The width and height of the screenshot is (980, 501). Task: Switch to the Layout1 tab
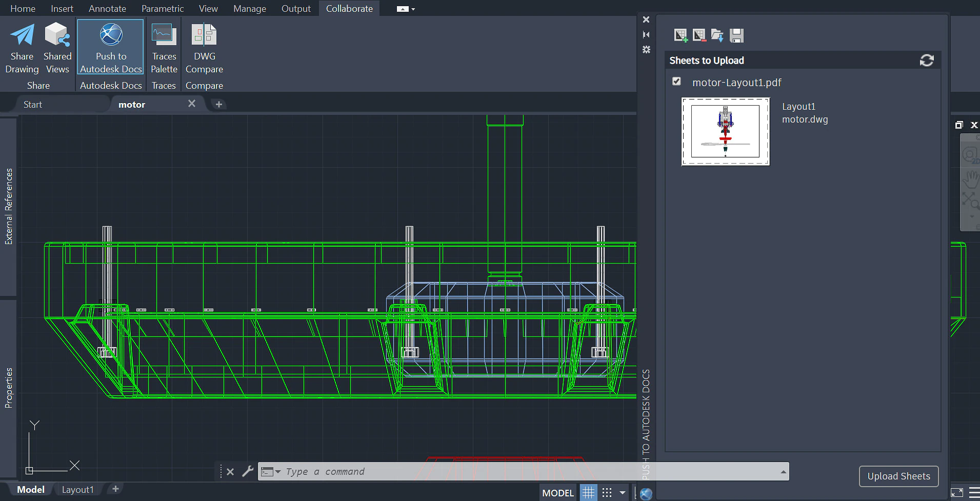(x=77, y=489)
